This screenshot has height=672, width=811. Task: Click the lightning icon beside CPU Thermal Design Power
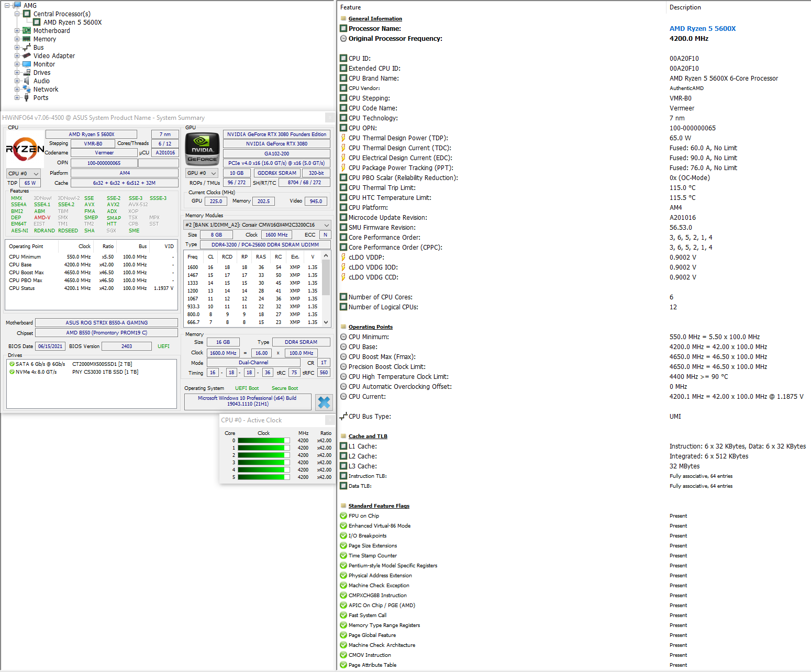343,138
